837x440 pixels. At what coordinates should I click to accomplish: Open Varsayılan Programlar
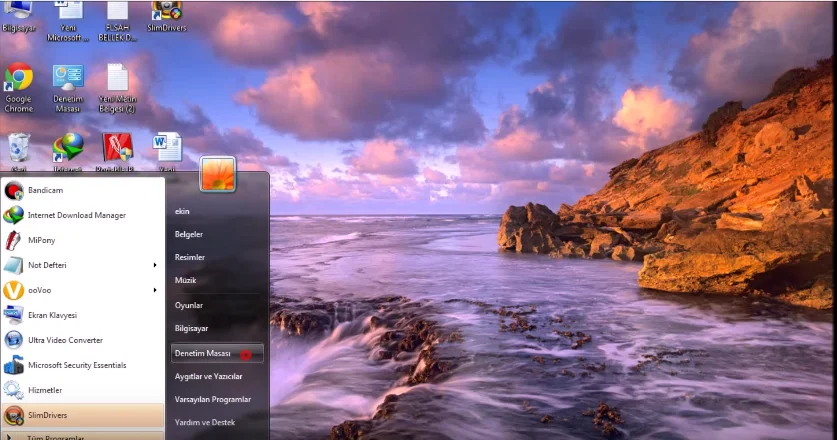pyautogui.click(x=212, y=399)
